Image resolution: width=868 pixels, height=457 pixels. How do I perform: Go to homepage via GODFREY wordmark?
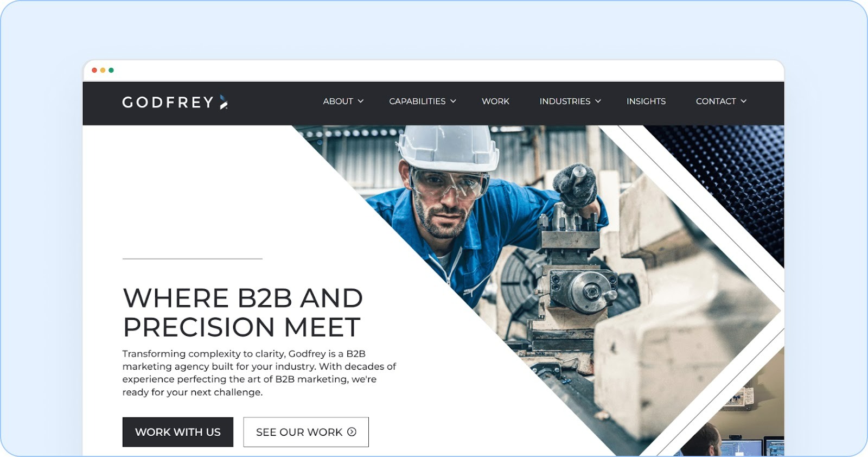tap(168, 102)
